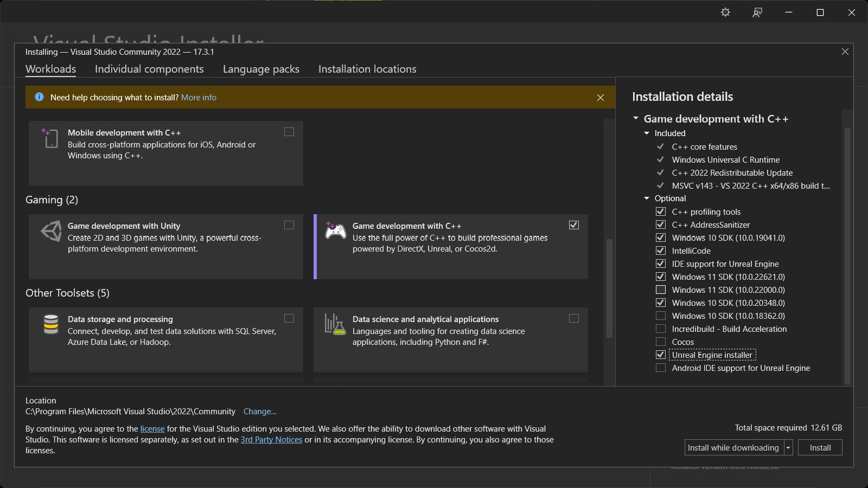Check Incredibuild - Build Acceleration
868x488 pixels.
click(661, 329)
